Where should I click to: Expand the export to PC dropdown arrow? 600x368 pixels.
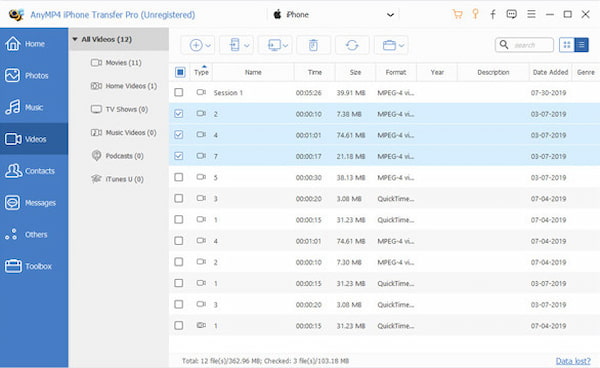tap(285, 46)
